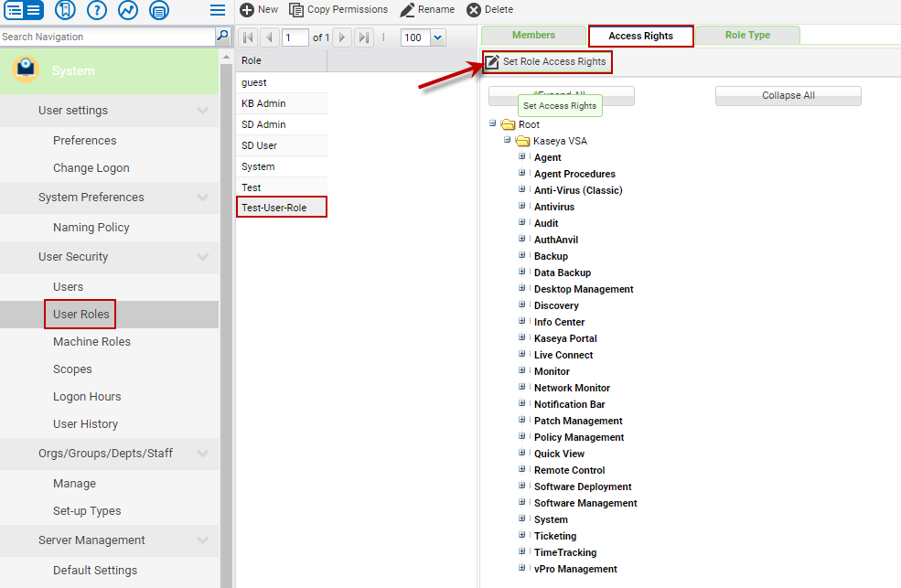The image size is (901, 588).
Task: Open the notes document icon in top bar
Action: (158, 10)
